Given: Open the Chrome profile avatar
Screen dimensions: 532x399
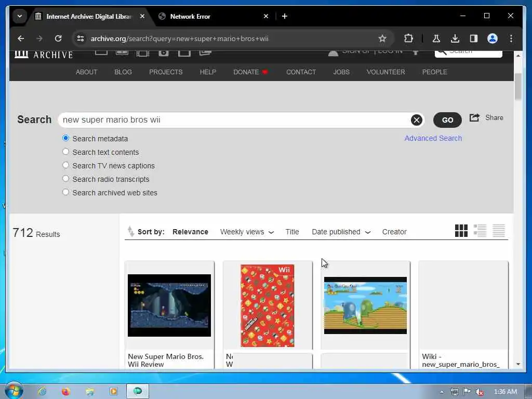Looking at the screenshot, I should (493, 38).
